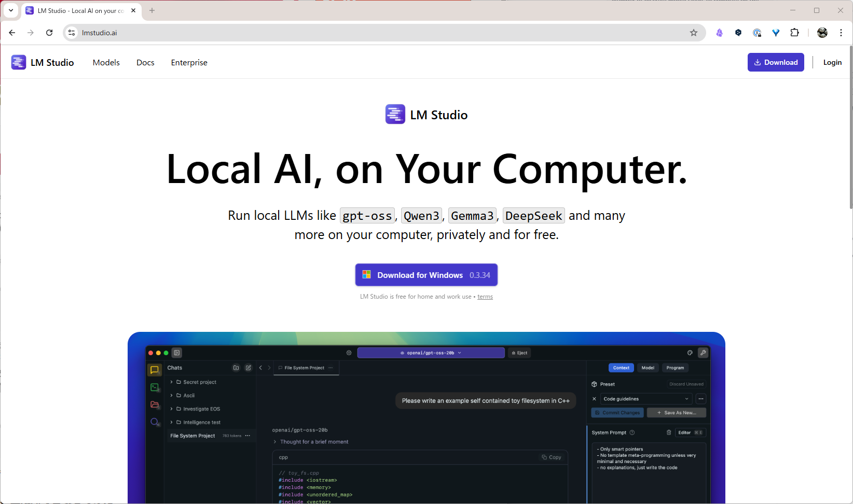
Task: Open the terms link
Action: pyautogui.click(x=485, y=297)
